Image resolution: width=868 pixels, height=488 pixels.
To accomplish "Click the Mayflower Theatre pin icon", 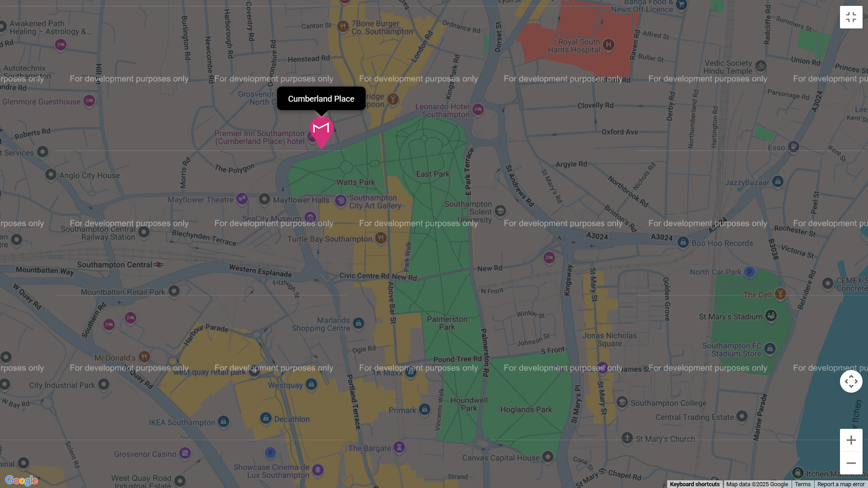I will click(242, 198).
